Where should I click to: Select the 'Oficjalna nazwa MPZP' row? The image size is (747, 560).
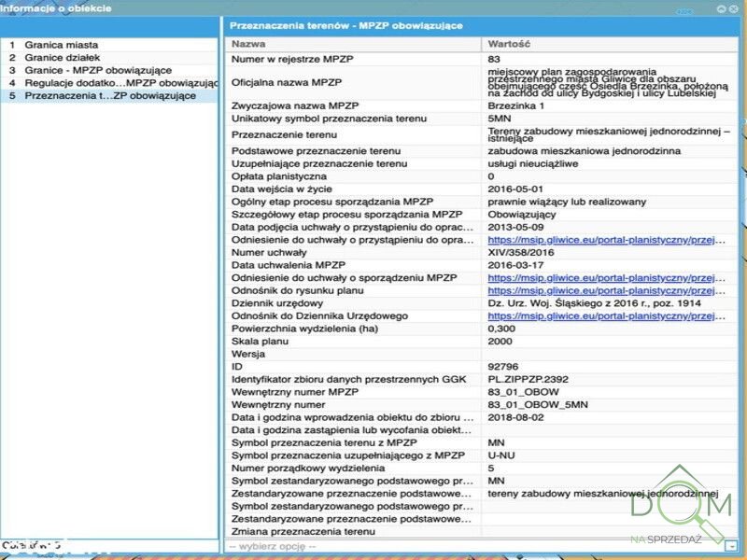pos(355,82)
